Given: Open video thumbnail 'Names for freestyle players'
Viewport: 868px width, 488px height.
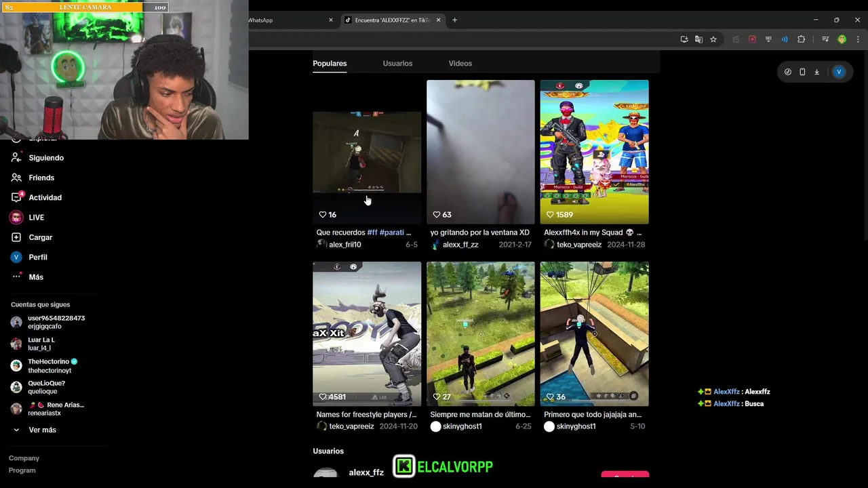Looking at the screenshot, I should click(x=367, y=333).
